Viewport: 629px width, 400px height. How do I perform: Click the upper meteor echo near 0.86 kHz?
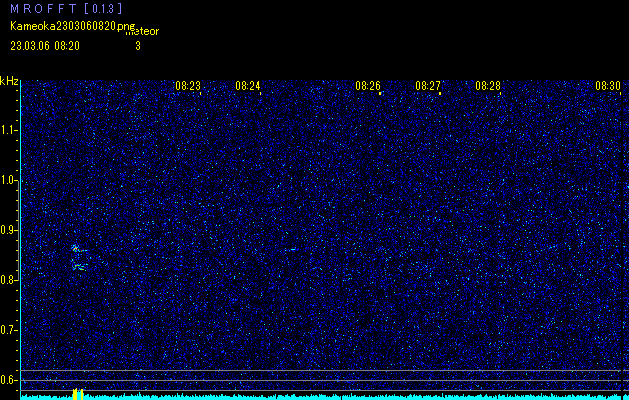[x=77, y=249]
